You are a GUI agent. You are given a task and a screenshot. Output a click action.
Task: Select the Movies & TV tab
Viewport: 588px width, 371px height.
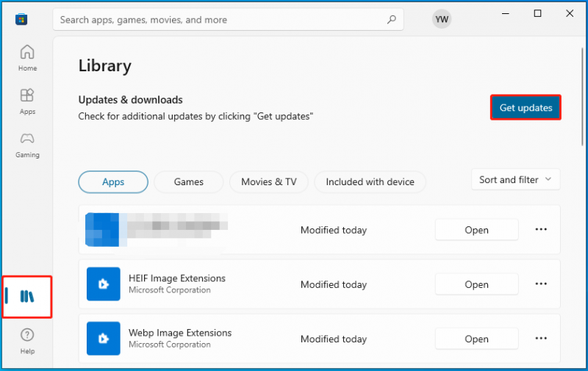269,181
